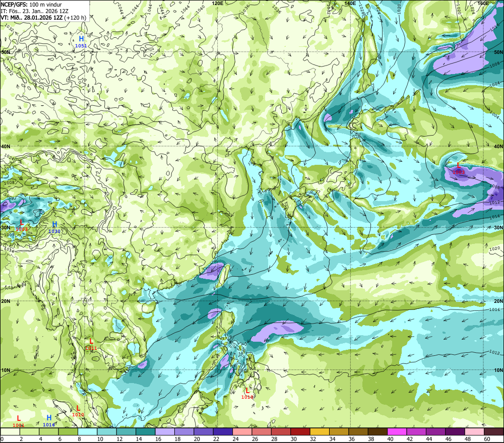This screenshot has width=504, height=443.
Task: Pick the 6–8 dark green legend swatch
Action: pyautogui.click(x=68, y=432)
